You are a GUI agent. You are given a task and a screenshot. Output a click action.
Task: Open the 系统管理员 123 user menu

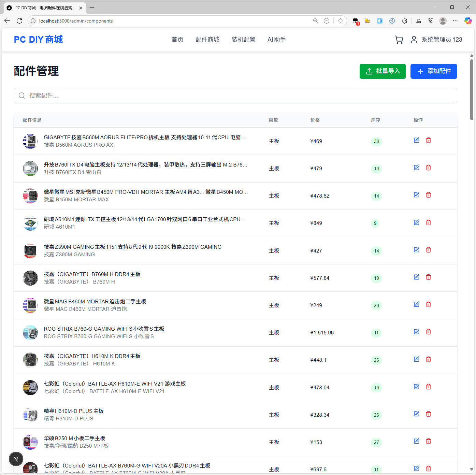436,40
